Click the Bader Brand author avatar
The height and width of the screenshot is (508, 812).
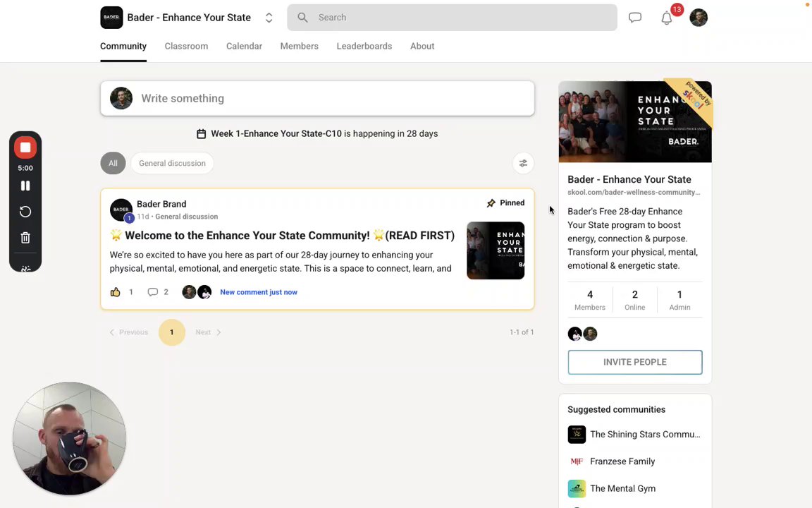click(121, 210)
